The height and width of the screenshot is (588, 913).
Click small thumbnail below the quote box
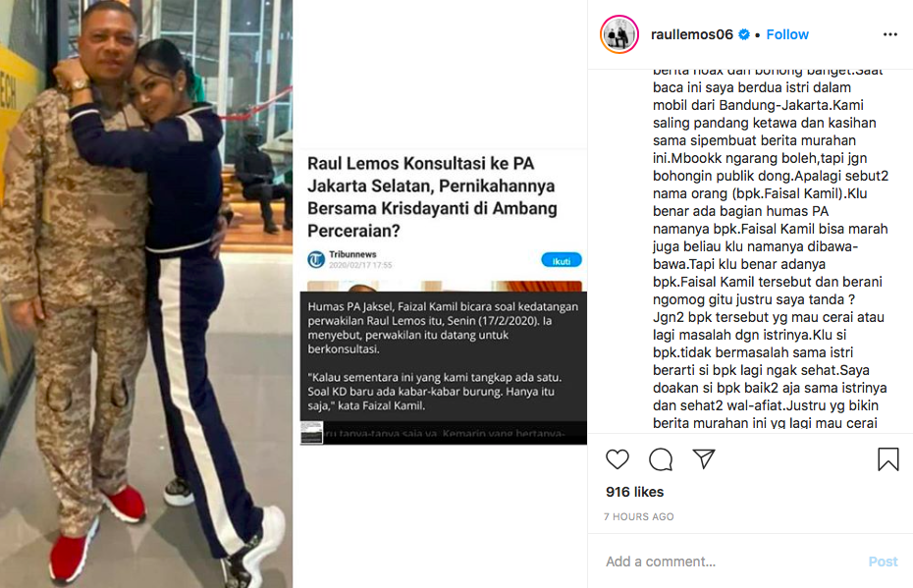[x=311, y=433]
